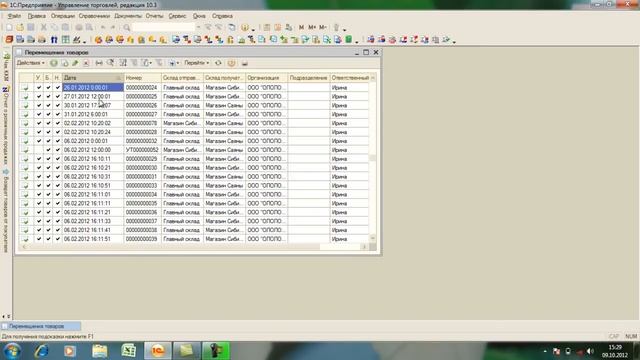Open the Файл menu
Image resolution: width=640 pixels, height=360 pixels.
pos(14,16)
